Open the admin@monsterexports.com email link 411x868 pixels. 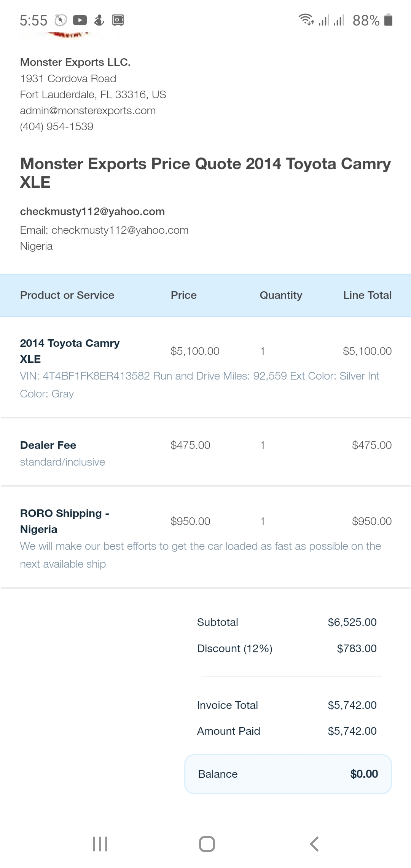pyautogui.click(x=88, y=111)
